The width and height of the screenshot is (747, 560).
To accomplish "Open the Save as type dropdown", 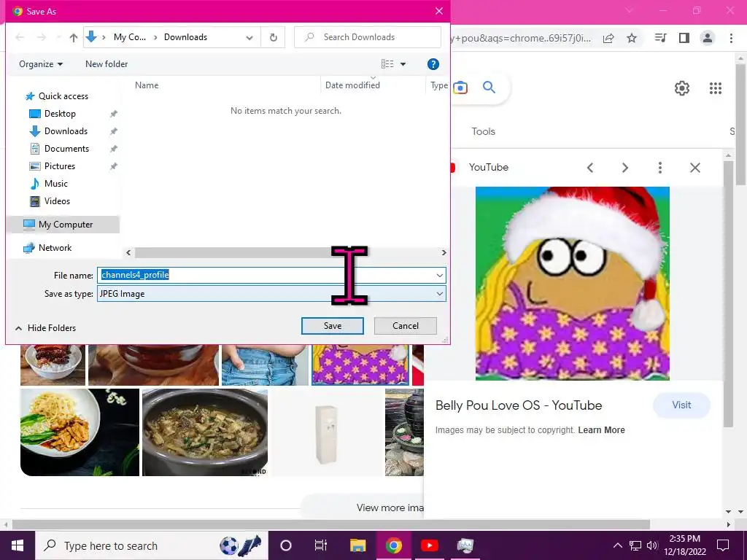I will point(439,294).
